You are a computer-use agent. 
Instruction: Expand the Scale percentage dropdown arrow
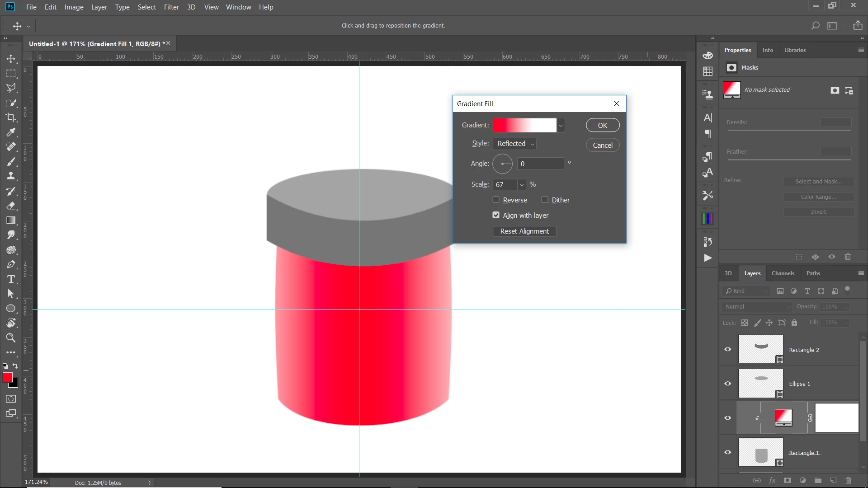point(522,184)
